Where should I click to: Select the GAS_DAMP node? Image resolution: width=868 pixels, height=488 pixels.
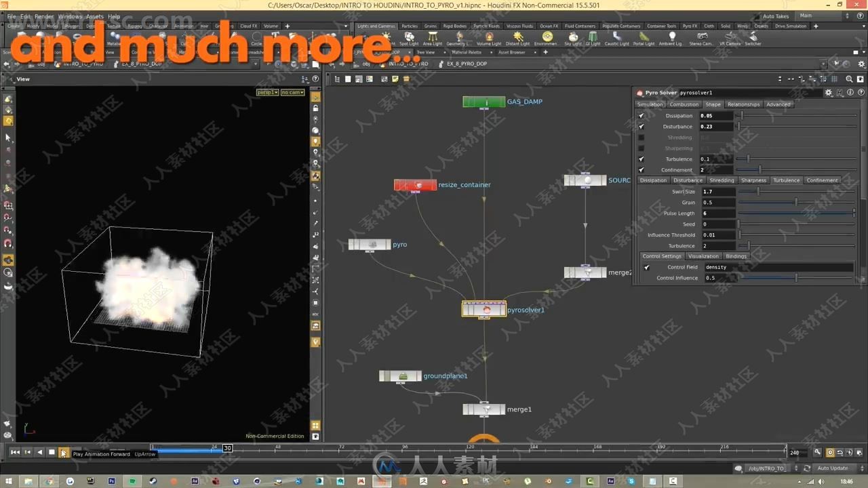(484, 102)
